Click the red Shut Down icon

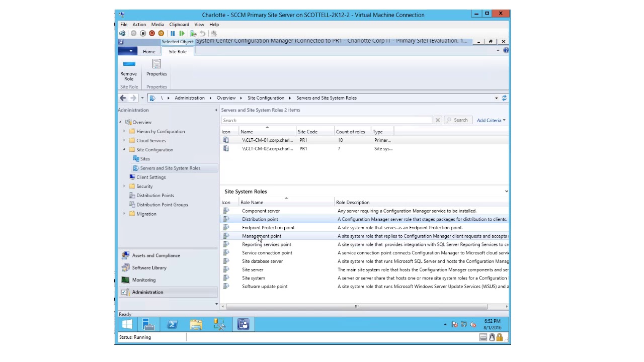click(152, 34)
